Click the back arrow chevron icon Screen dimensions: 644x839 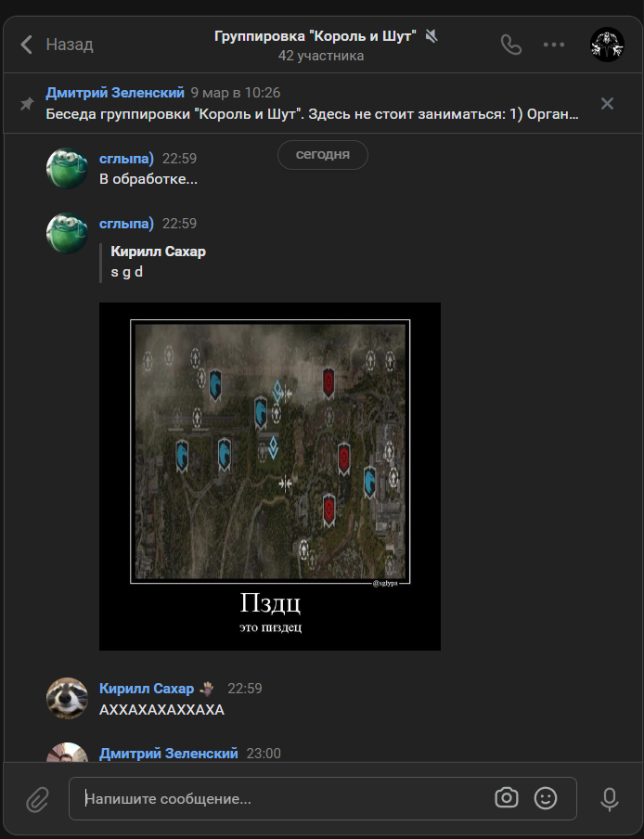pyautogui.click(x=26, y=45)
